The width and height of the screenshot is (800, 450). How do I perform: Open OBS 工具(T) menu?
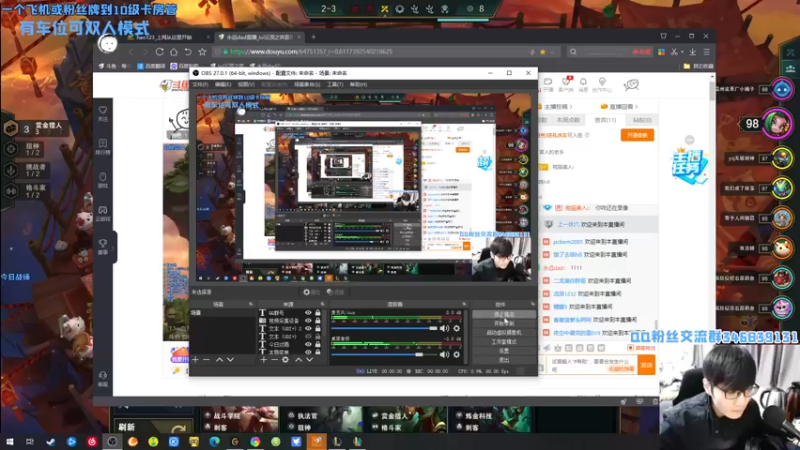(335, 84)
